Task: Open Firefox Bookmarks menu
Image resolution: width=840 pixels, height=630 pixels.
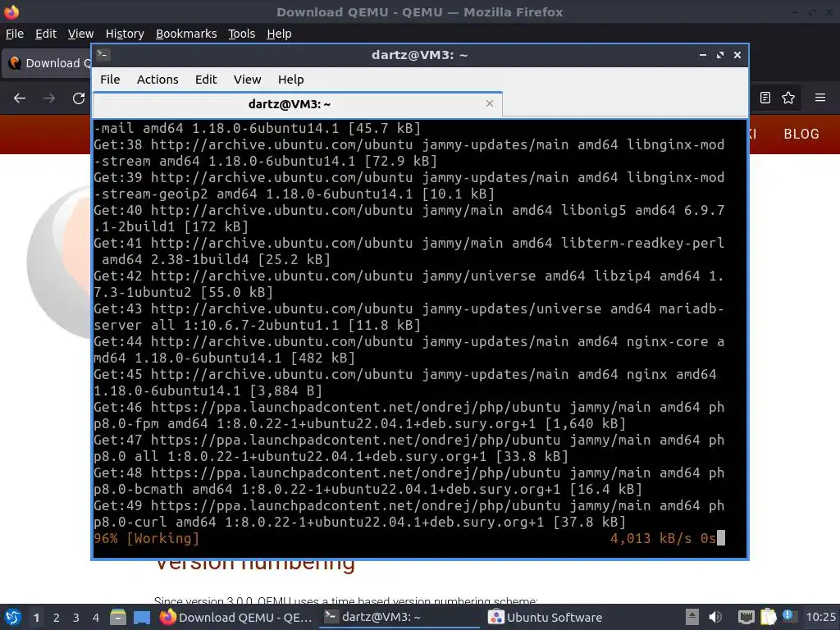Action: tap(186, 34)
